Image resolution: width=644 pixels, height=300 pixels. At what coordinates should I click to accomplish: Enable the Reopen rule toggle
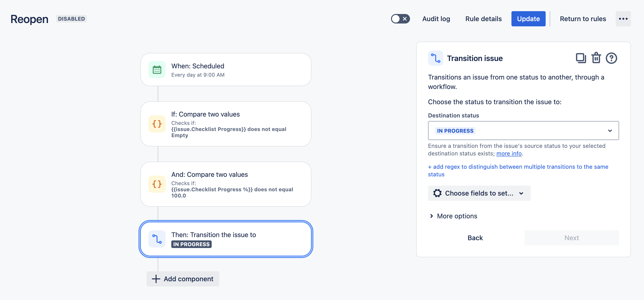(x=400, y=19)
